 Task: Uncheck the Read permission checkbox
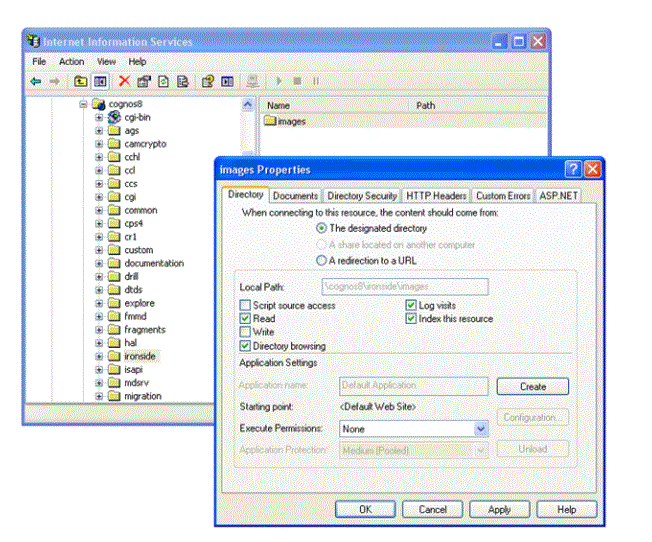(x=245, y=319)
